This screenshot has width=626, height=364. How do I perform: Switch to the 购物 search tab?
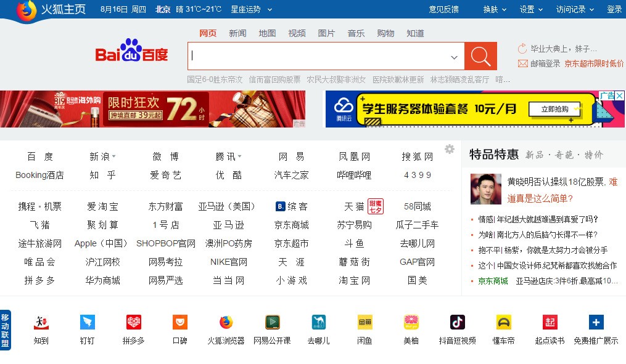[385, 33]
